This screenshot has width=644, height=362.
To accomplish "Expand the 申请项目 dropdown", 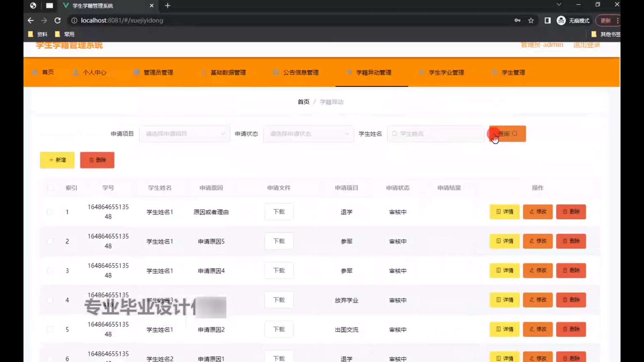I will click(184, 134).
